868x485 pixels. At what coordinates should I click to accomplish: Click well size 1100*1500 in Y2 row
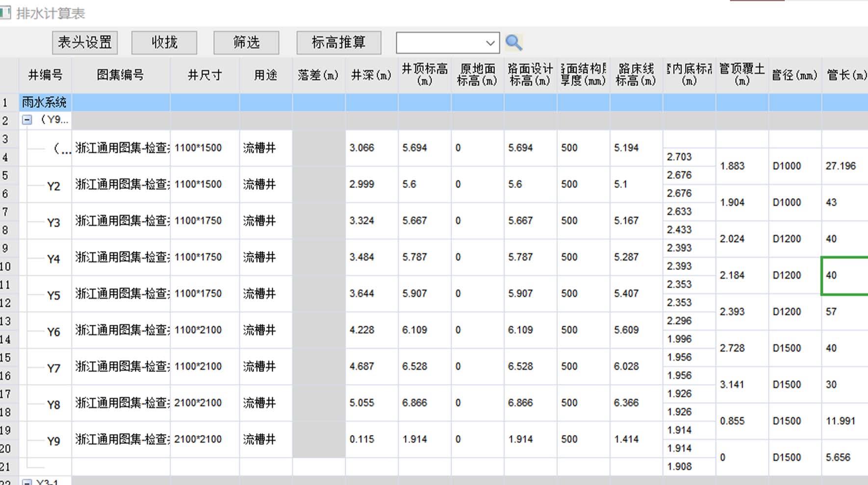(205, 184)
